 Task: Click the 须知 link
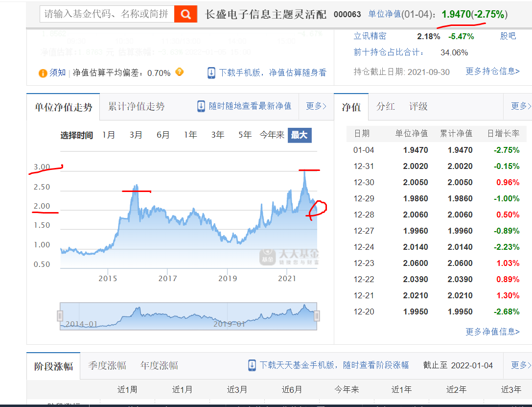[58, 72]
